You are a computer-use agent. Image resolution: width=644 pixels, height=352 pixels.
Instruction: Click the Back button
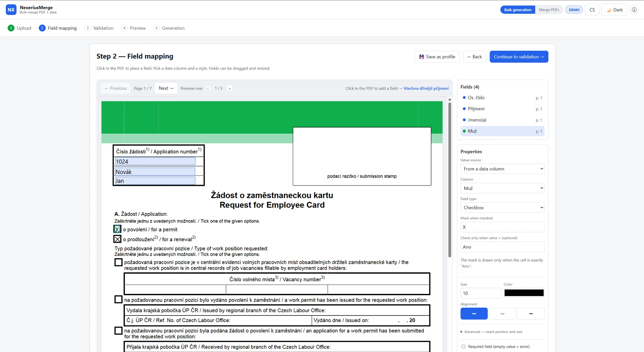tap(474, 57)
